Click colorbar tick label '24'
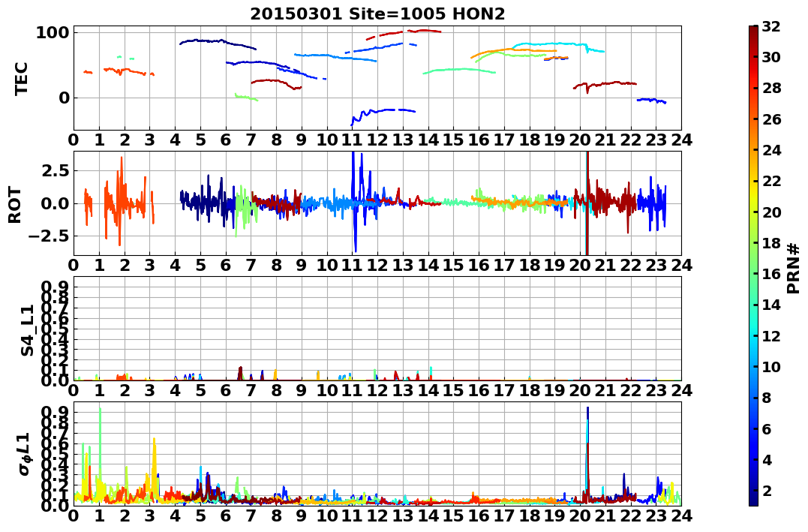 (771, 150)
